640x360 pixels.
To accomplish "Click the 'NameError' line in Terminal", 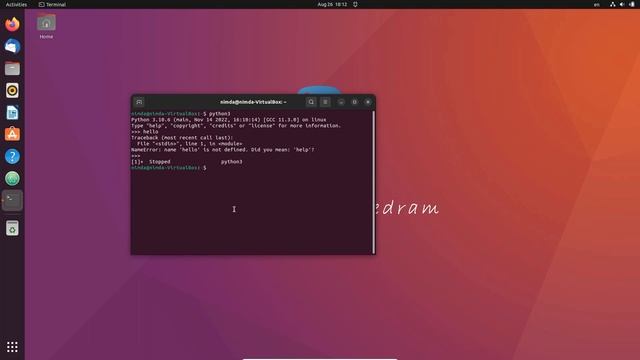I will click(x=223, y=150).
